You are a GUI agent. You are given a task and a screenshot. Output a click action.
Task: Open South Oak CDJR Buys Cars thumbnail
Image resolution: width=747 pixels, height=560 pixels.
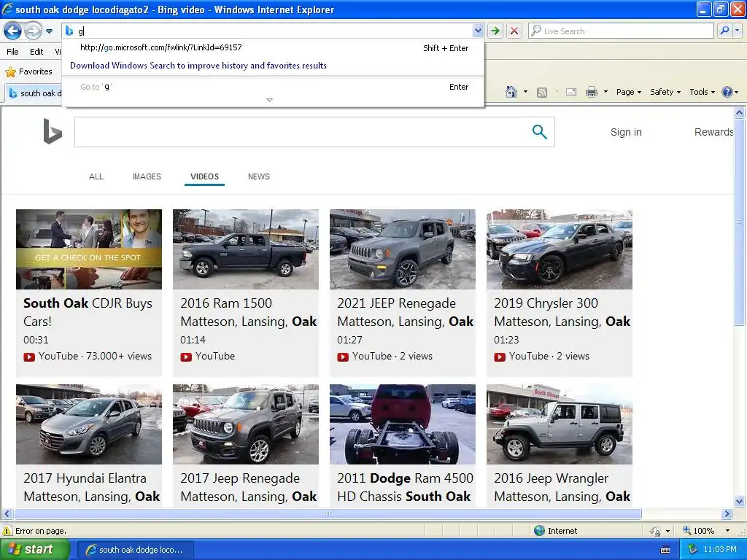pos(89,249)
